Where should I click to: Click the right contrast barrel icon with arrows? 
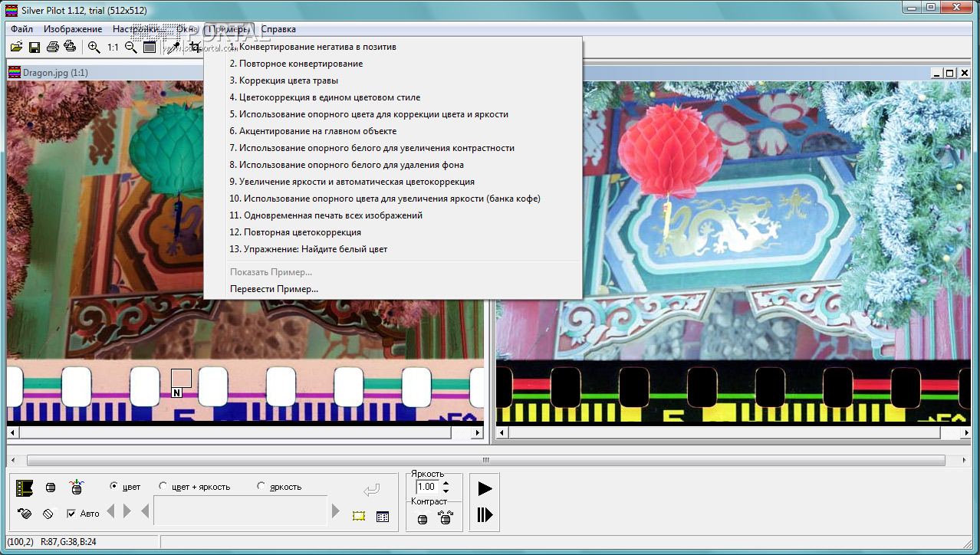pyautogui.click(x=445, y=518)
